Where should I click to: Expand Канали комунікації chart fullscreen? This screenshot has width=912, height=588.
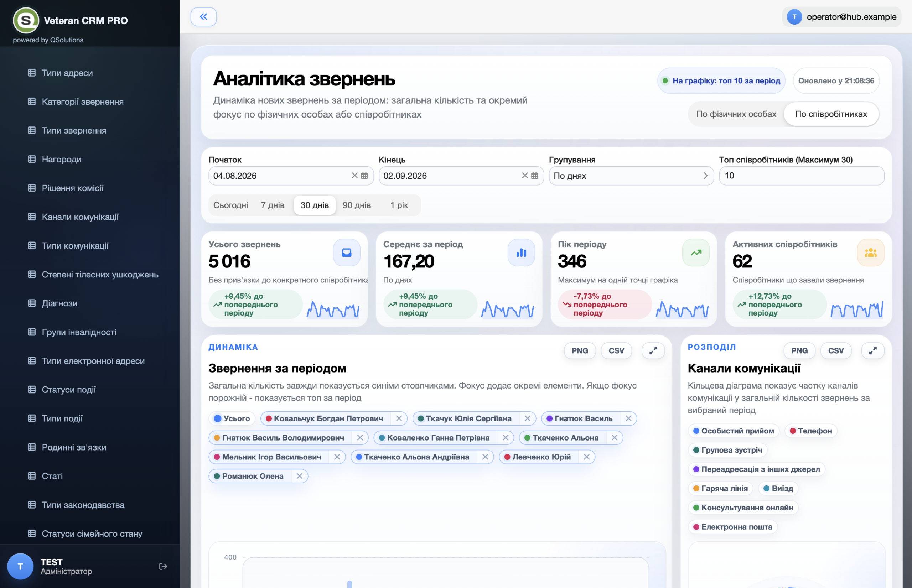click(x=873, y=350)
